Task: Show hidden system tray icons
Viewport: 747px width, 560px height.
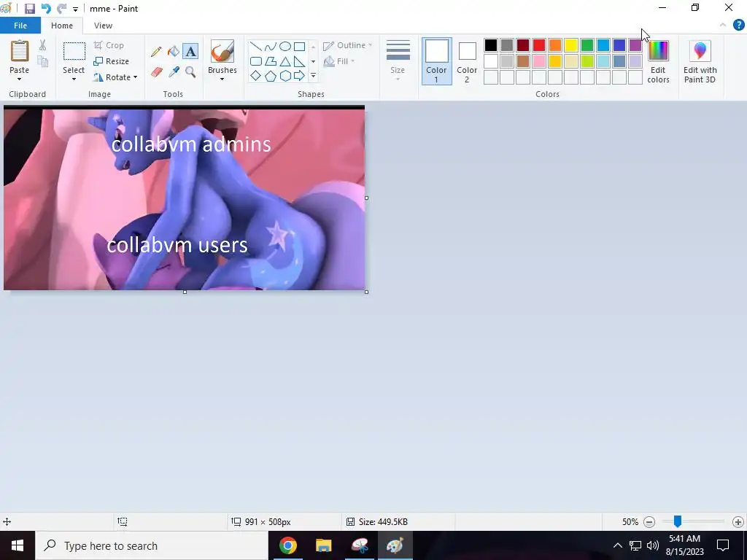Action: (617, 545)
